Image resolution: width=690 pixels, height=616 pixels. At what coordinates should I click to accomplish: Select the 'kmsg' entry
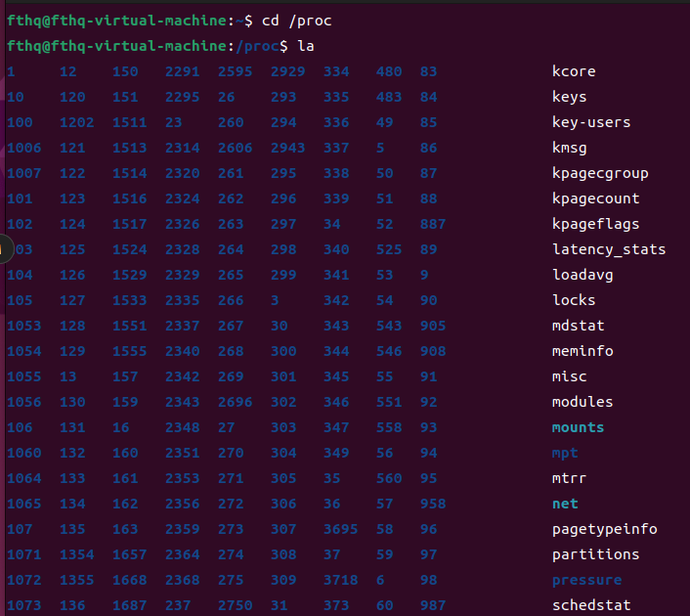(x=570, y=148)
